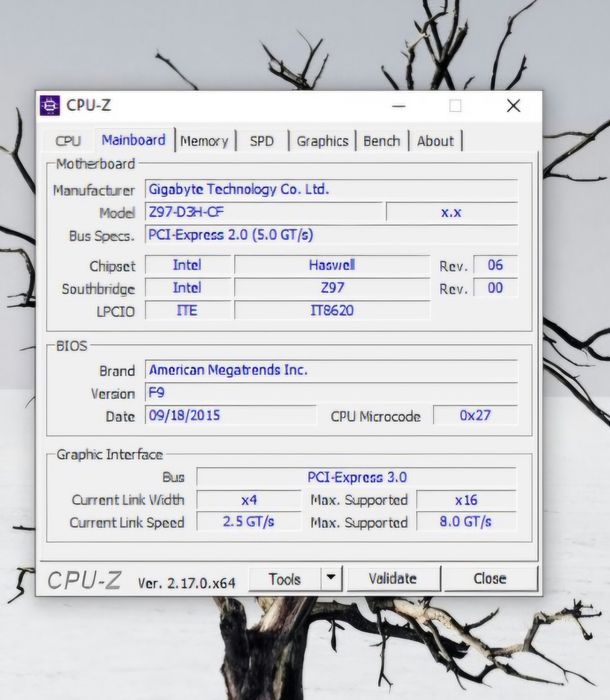Click Current Link Speed 2.5 GT/s
The width and height of the screenshot is (610, 700).
[x=249, y=521]
